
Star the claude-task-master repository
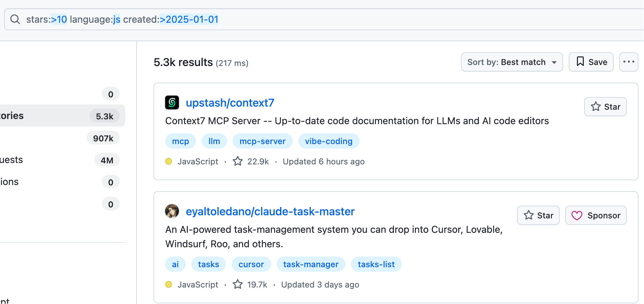(x=538, y=216)
